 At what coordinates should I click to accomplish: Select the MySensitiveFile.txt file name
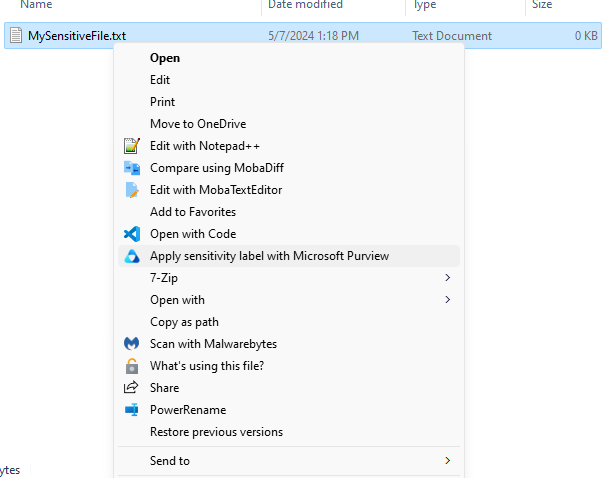(77, 36)
